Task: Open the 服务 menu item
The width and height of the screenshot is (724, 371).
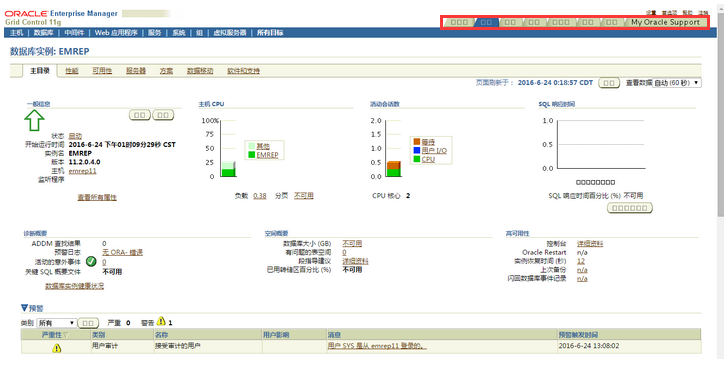Action: click(155, 33)
